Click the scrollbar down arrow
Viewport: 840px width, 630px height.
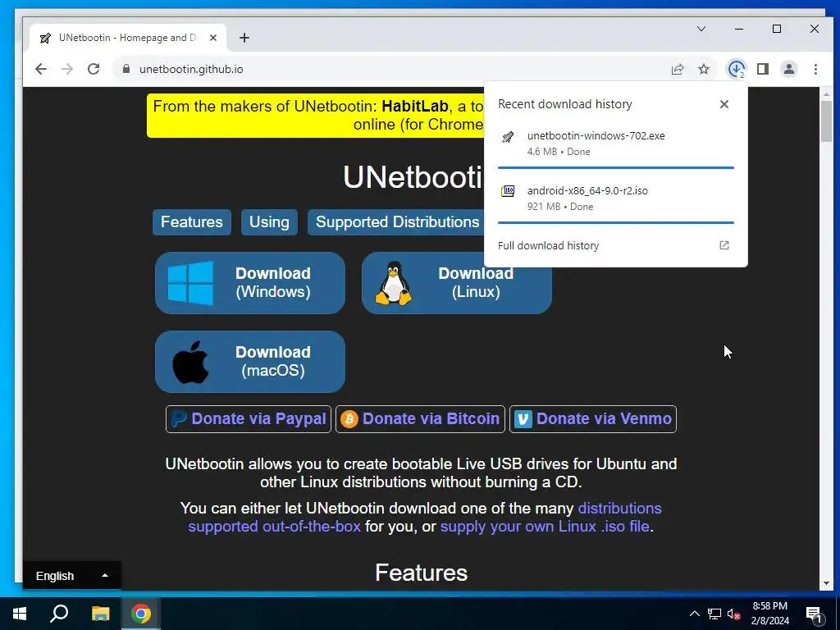(826, 583)
